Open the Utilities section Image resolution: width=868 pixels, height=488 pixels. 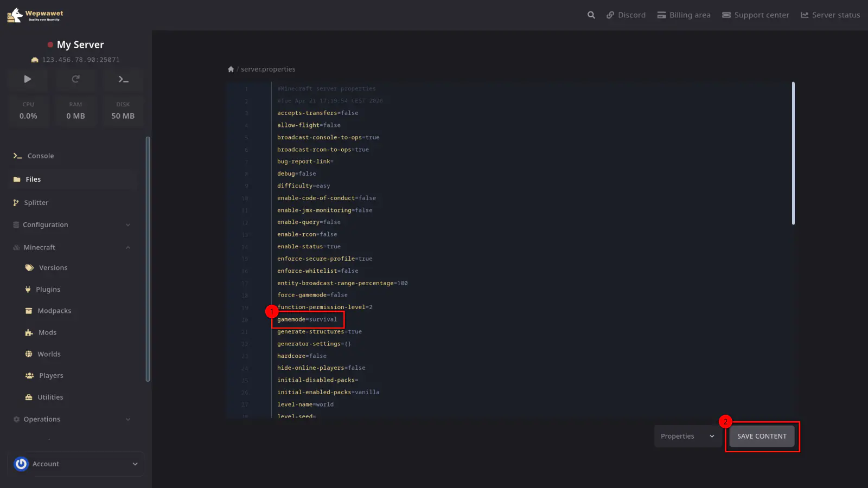pos(50,397)
